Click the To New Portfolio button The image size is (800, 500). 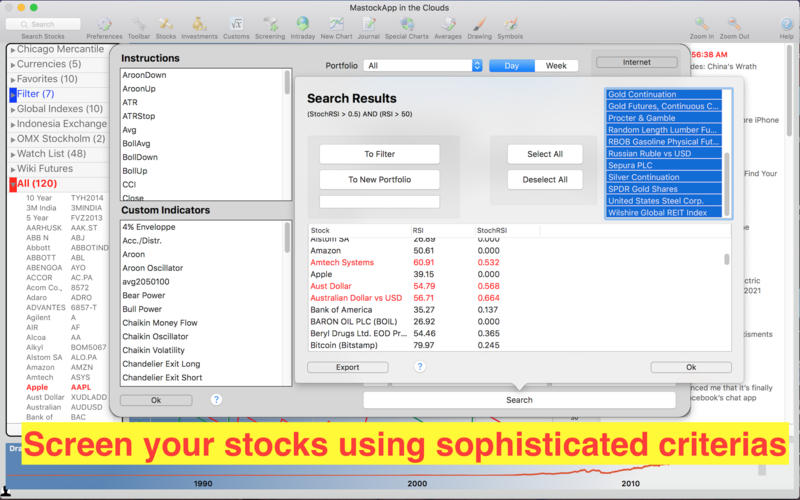pyautogui.click(x=379, y=180)
